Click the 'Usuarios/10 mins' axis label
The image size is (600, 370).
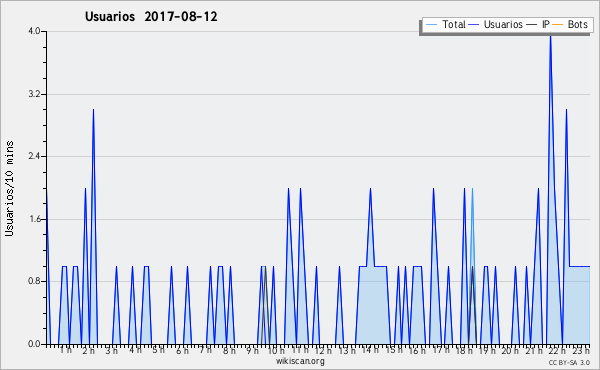(9, 188)
